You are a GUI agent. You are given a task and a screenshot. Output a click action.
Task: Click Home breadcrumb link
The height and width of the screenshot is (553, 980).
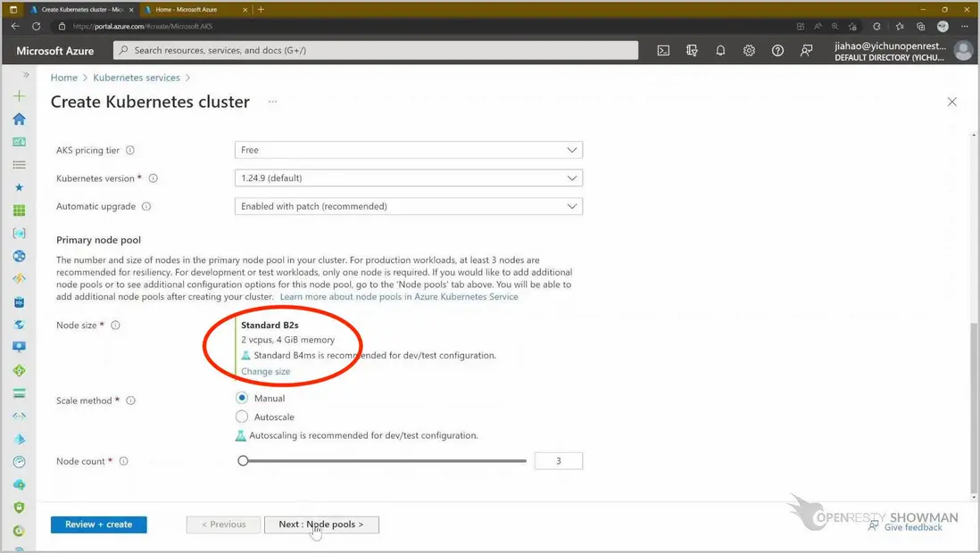(63, 78)
